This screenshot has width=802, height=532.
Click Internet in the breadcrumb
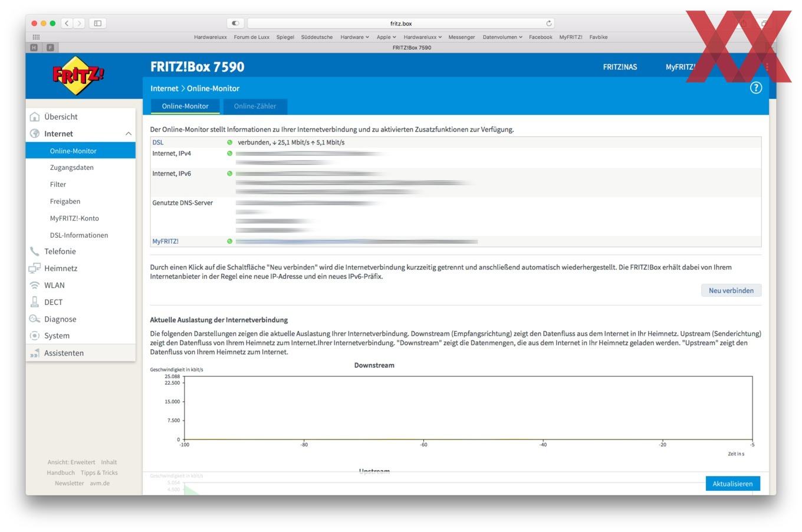(x=164, y=88)
